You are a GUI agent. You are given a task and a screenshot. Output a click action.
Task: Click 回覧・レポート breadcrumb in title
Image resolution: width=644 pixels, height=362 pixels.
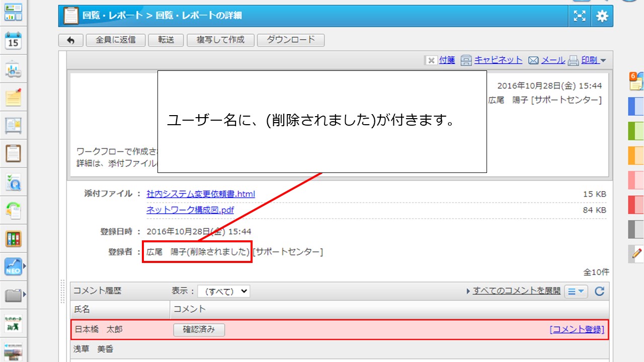pyautogui.click(x=113, y=16)
